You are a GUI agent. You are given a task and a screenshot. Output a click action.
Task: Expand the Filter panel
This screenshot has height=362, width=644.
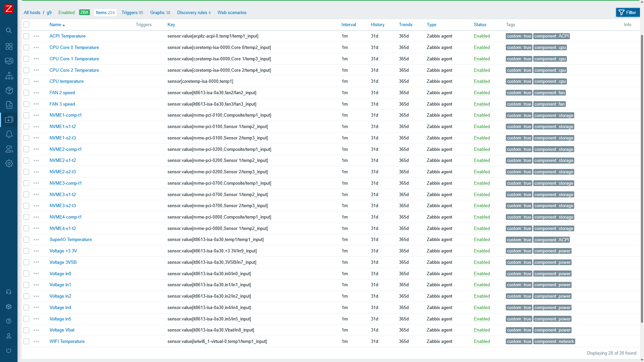[x=627, y=12]
